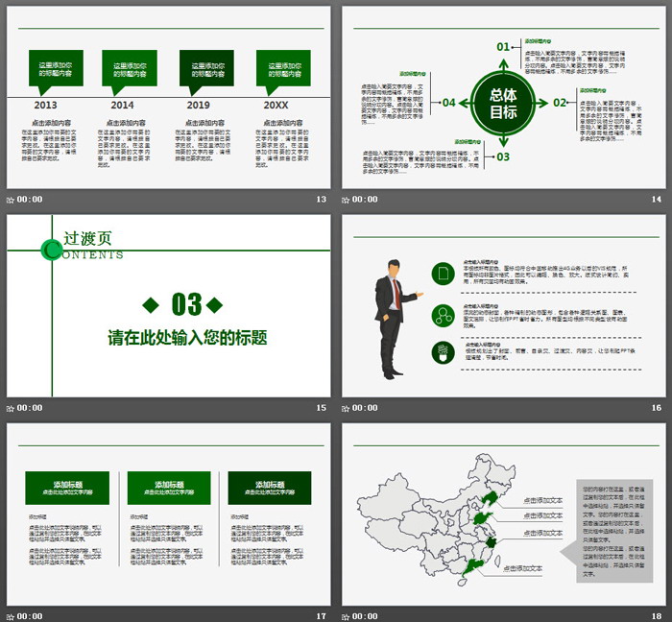The image size is (672, 622).
Task: Click the green document icon in slide 16
Action: coord(444,274)
